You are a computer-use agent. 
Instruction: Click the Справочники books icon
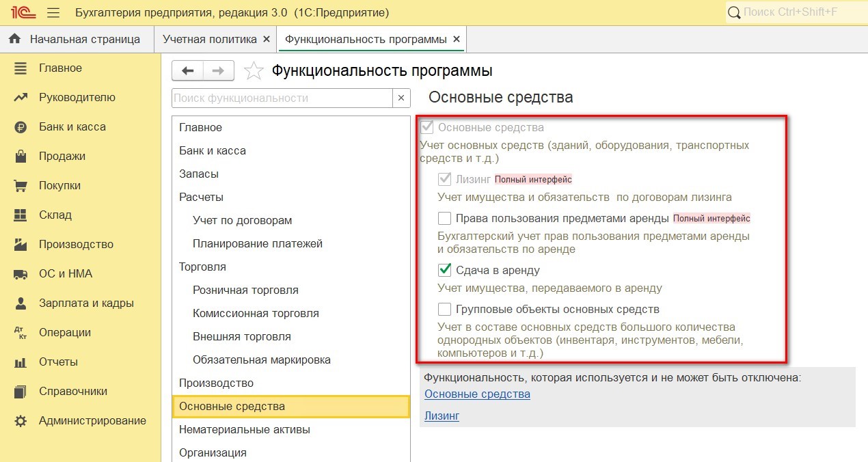pyautogui.click(x=21, y=392)
